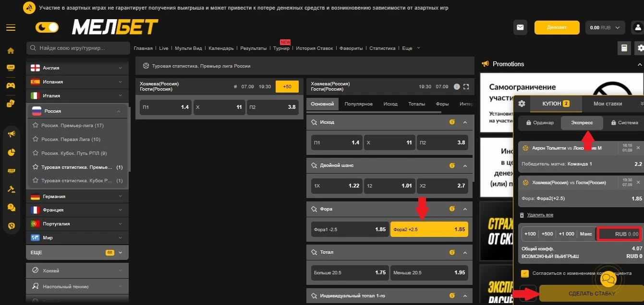
Task: Select Фора1 -2.5 odds 1.85
Action: [x=350, y=230]
